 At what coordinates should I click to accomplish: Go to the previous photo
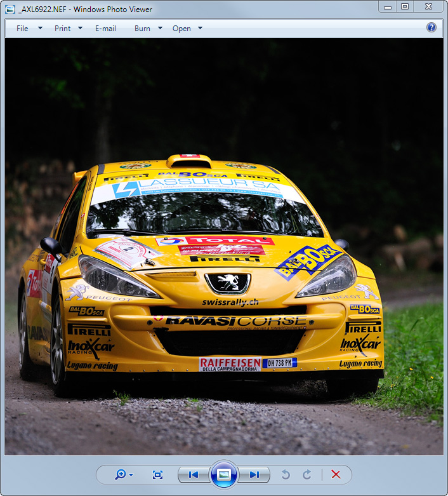[x=194, y=475]
